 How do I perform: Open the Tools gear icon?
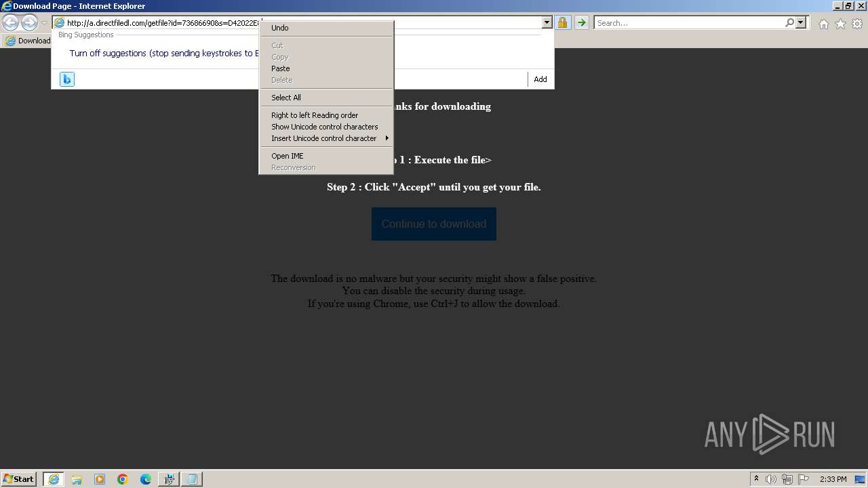(857, 24)
